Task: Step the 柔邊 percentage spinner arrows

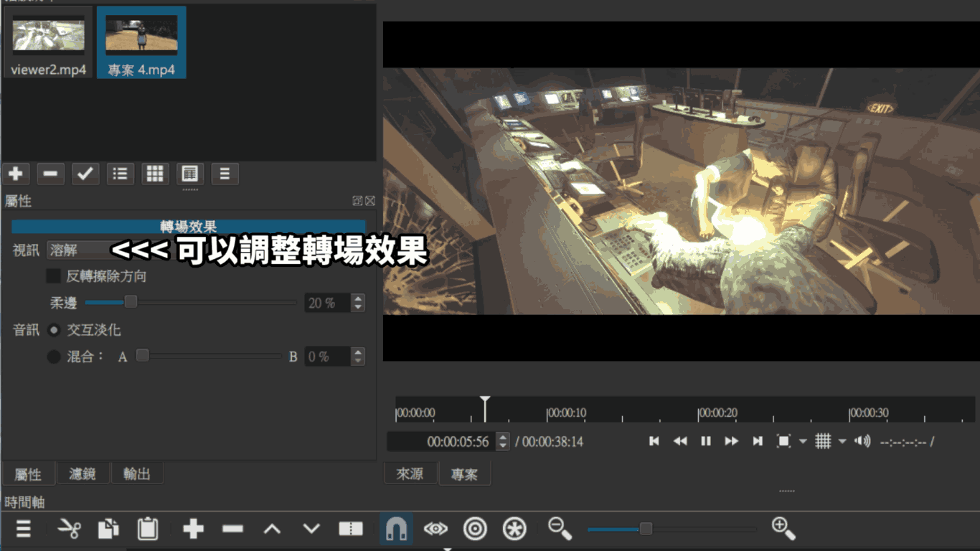Action: pos(358,303)
